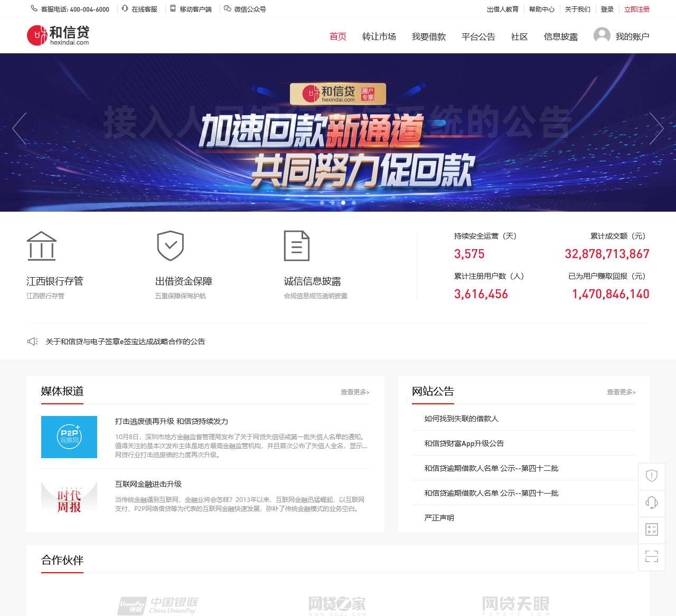Click the 1,470,846,140 user returns value
This screenshot has height=616, width=676.
(x=611, y=294)
